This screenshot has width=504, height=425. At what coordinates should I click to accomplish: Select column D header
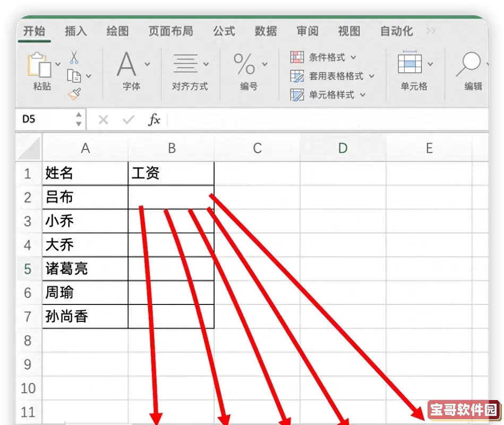click(343, 148)
